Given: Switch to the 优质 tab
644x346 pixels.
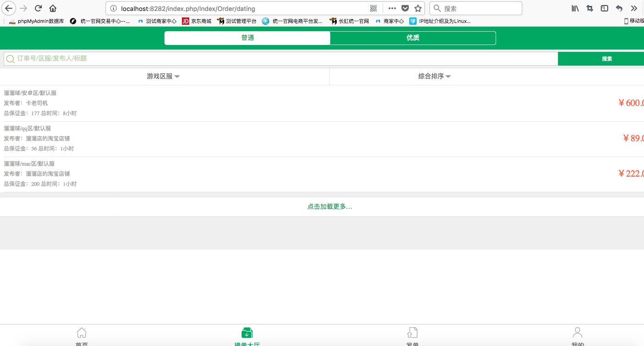Looking at the screenshot, I should (x=413, y=38).
